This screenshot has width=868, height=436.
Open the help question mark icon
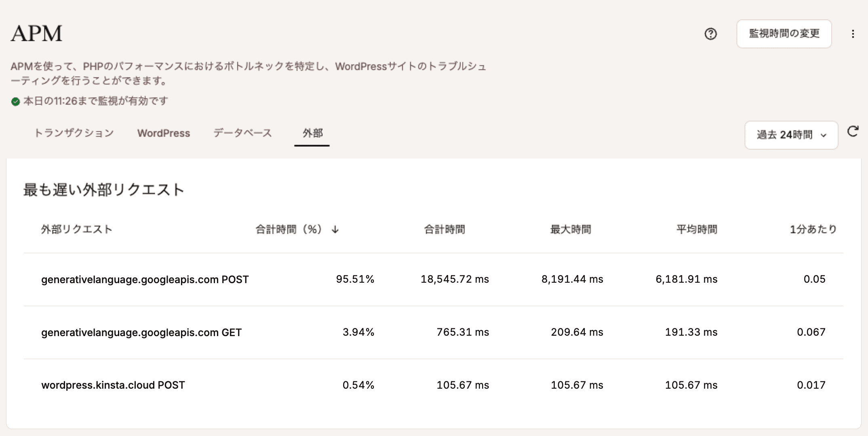click(x=710, y=34)
